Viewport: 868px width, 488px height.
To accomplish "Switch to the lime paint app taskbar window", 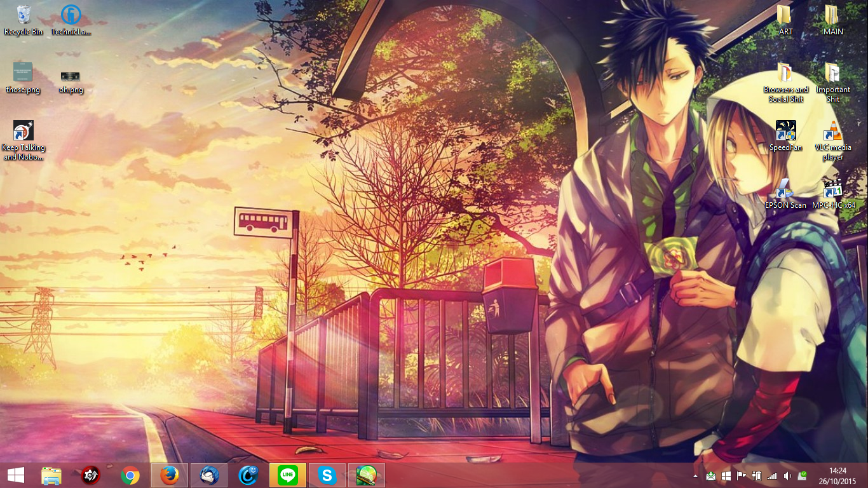I will 367,475.
